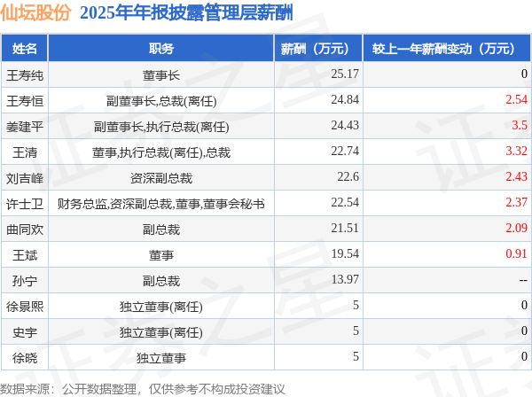Click change value 0 in 徐晓's row
Screen dimensions: 532x397
pos(524,357)
